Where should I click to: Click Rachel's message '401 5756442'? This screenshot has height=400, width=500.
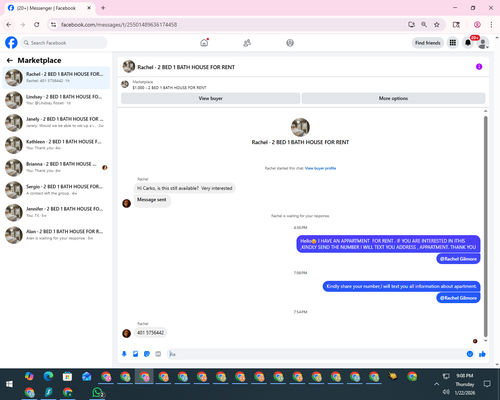(x=150, y=333)
